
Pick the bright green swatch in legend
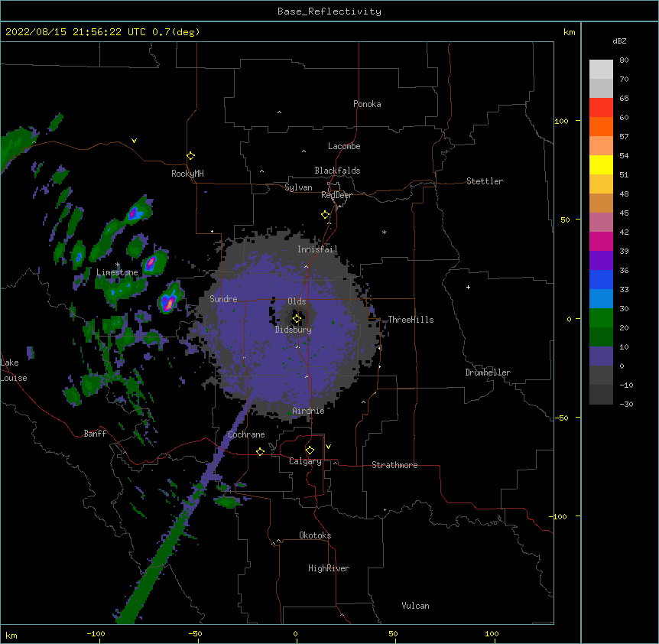pyautogui.click(x=601, y=318)
